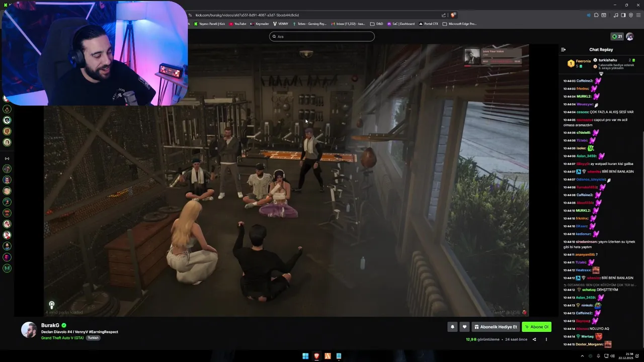Open the Keymailer bookmark
Image resolution: width=644 pixels, height=362 pixels.
pos(260,24)
